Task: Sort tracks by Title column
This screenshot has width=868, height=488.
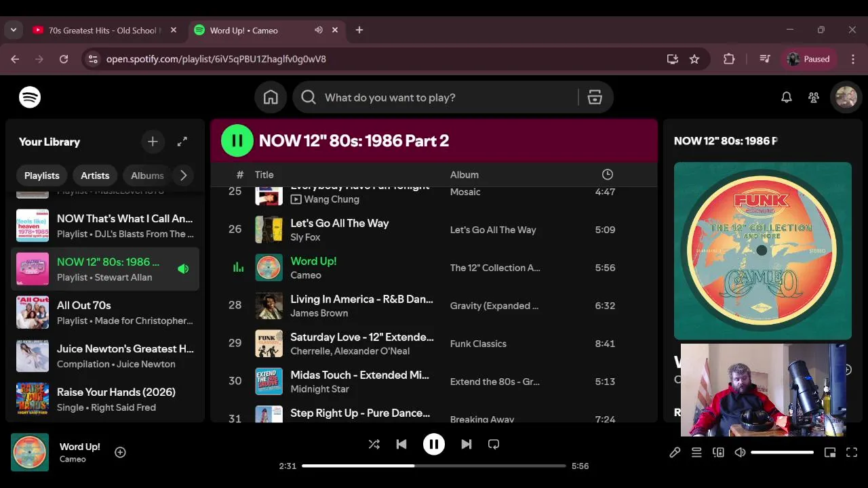Action: (264, 175)
